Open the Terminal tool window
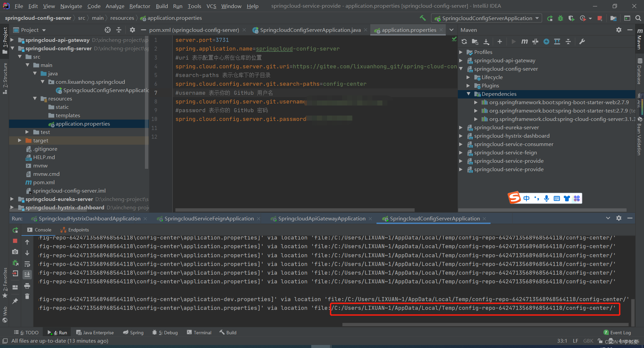644x348 pixels. [202, 332]
